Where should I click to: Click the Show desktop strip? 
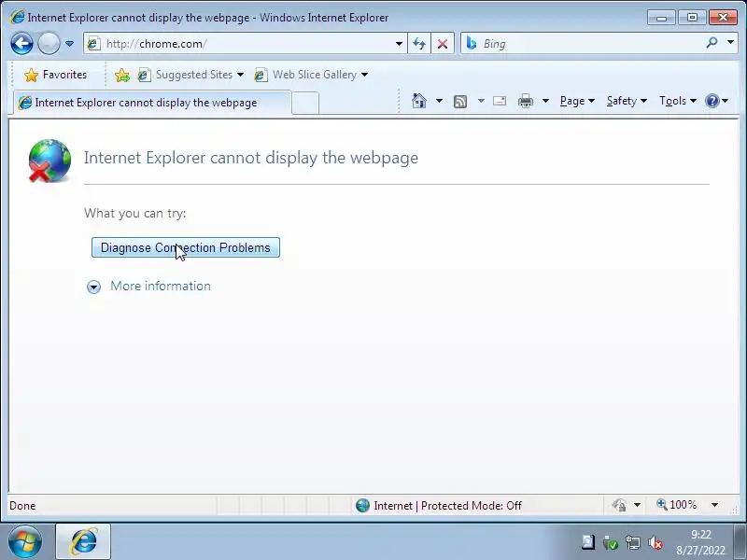click(740, 542)
